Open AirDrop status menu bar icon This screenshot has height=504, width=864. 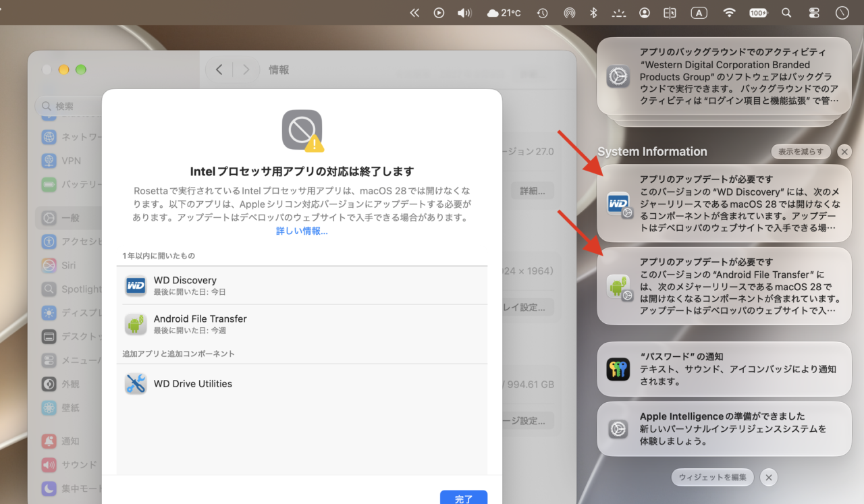click(x=570, y=12)
